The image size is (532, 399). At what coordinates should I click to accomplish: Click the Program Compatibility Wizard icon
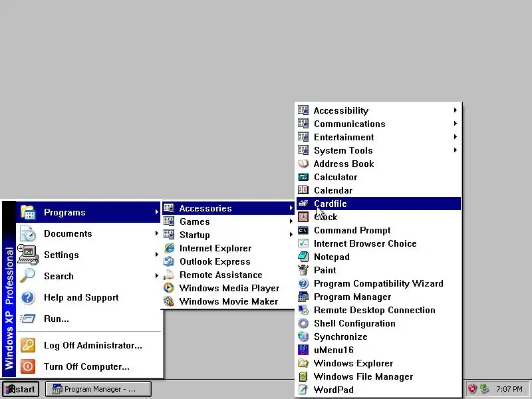(303, 283)
